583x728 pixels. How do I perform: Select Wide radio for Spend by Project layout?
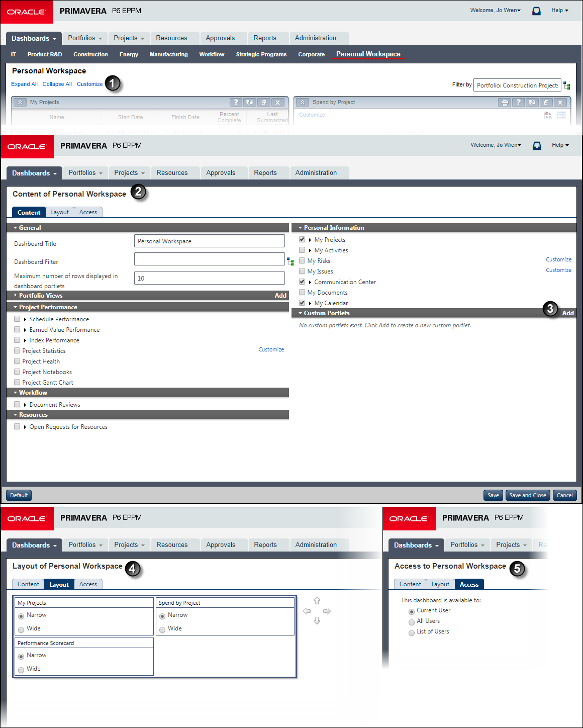(x=162, y=629)
